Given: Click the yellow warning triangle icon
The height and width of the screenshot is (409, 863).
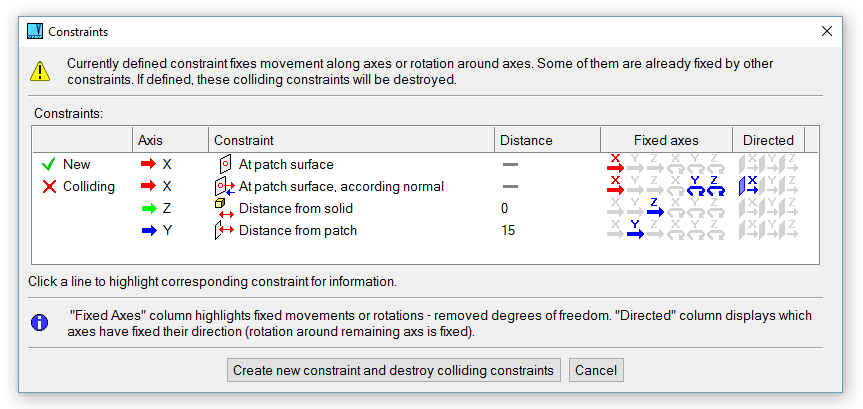Looking at the screenshot, I should [x=39, y=71].
